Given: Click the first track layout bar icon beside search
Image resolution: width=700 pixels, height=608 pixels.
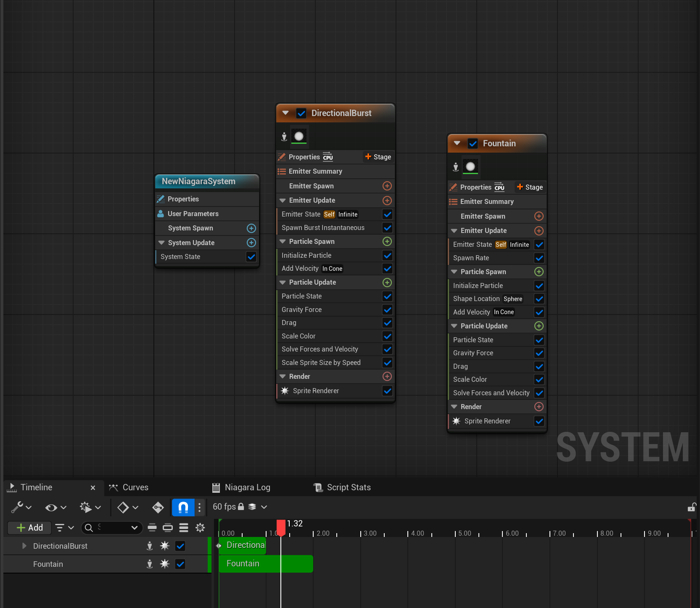Looking at the screenshot, I should pos(152,528).
